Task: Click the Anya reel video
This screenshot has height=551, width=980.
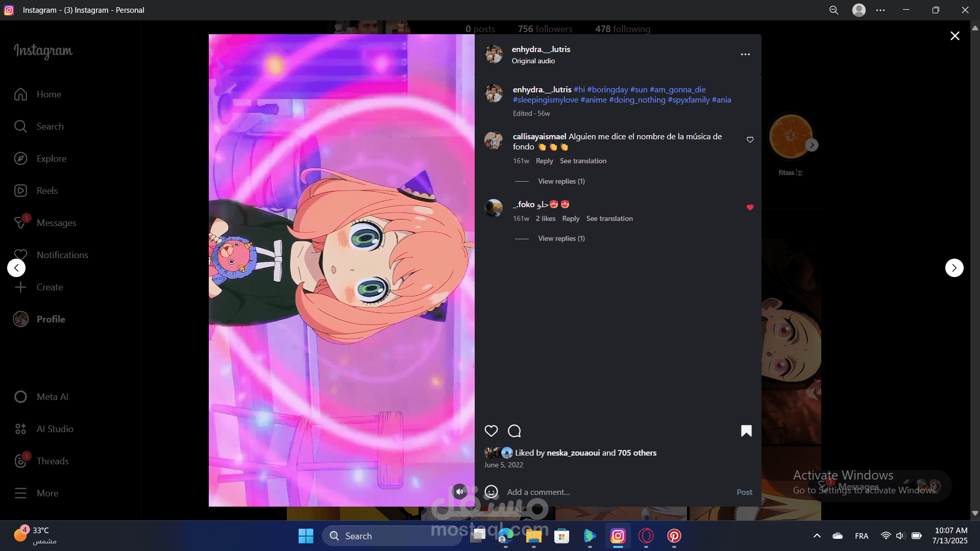Action: (x=341, y=270)
